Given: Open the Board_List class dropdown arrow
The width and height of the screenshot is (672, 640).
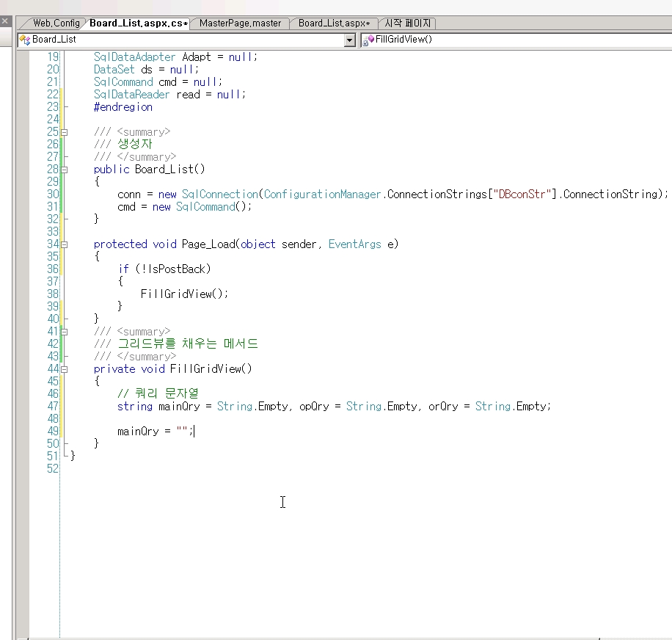Looking at the screenshot, I should (x=350, y=40).
